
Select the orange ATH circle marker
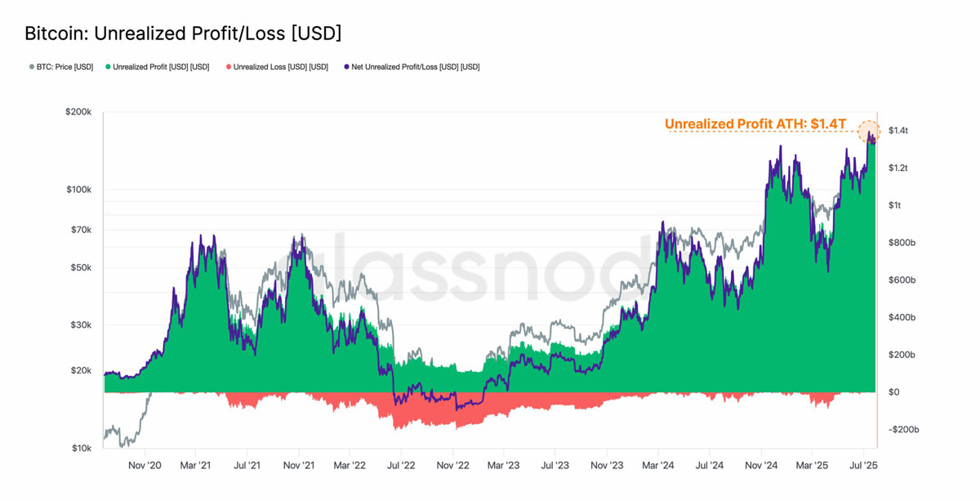tap(870, 132)
